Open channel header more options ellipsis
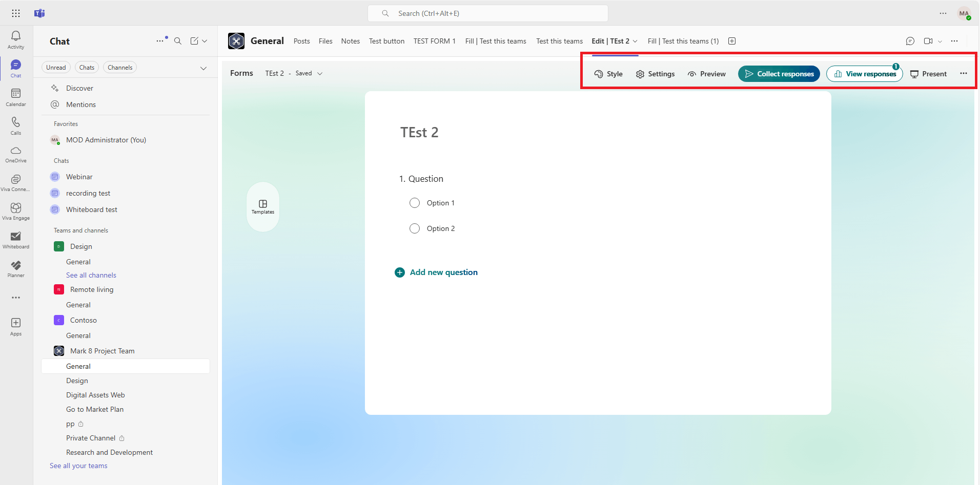This screenshot has height=485, width=980. click(954, 41)
